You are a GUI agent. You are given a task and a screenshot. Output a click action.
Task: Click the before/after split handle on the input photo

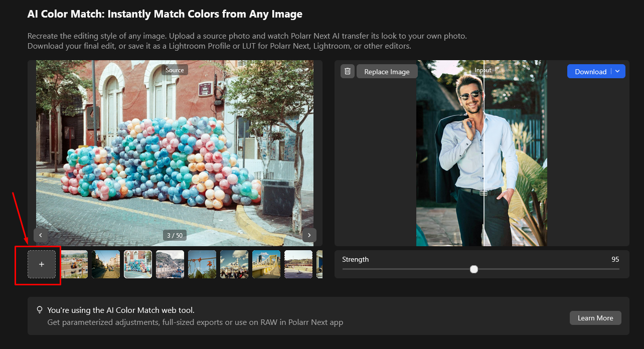pos(484,193)
